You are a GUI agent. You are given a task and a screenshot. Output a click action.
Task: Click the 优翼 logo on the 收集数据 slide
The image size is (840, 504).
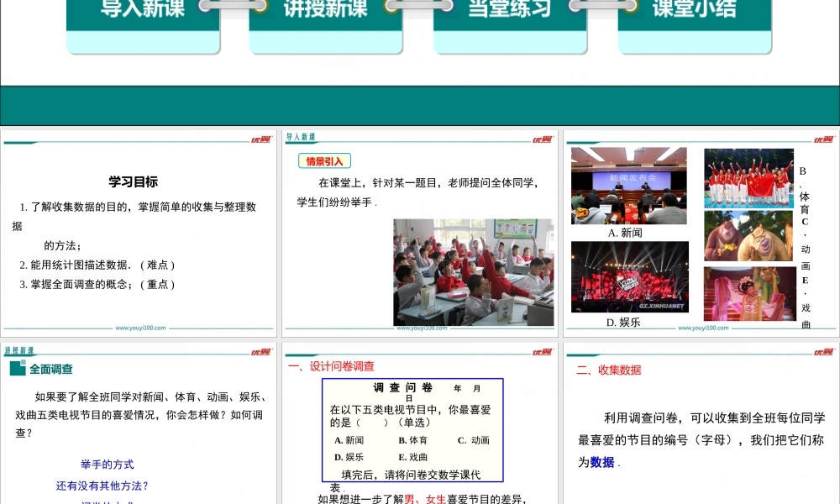pos(823,352)
